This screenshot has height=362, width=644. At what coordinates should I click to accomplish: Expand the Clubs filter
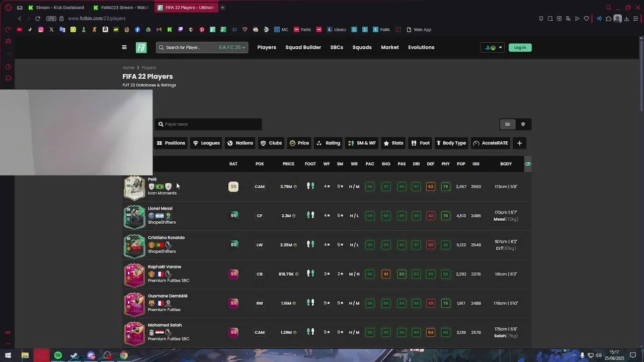coord(271,143)
